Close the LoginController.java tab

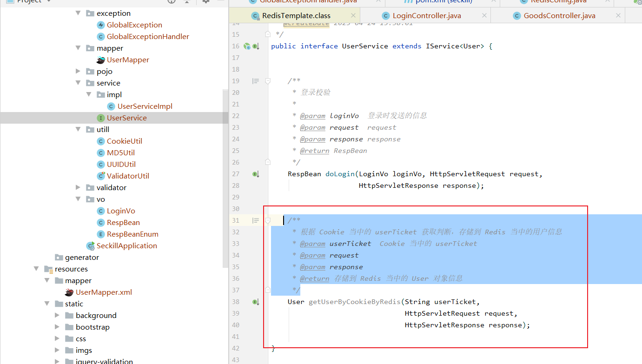point(484,16)
